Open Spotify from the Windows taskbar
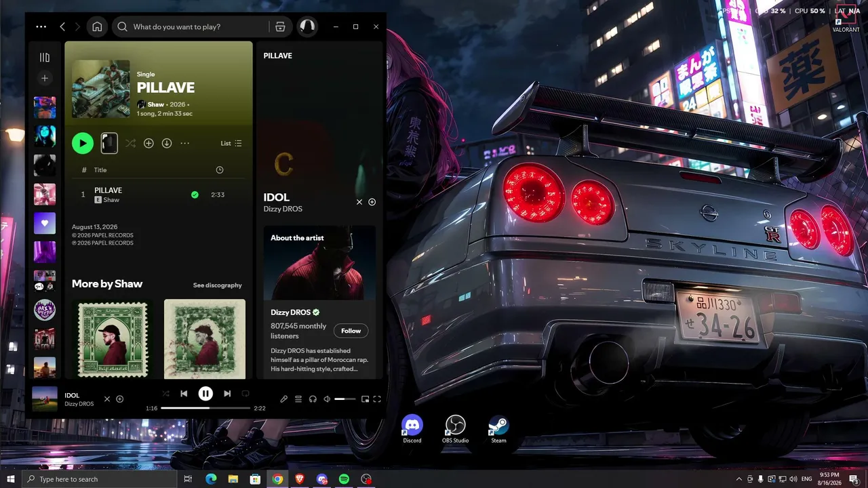Image resolution: width=868 pixels, height=488 pixels. pyautogui.click(x=344, y=479)
